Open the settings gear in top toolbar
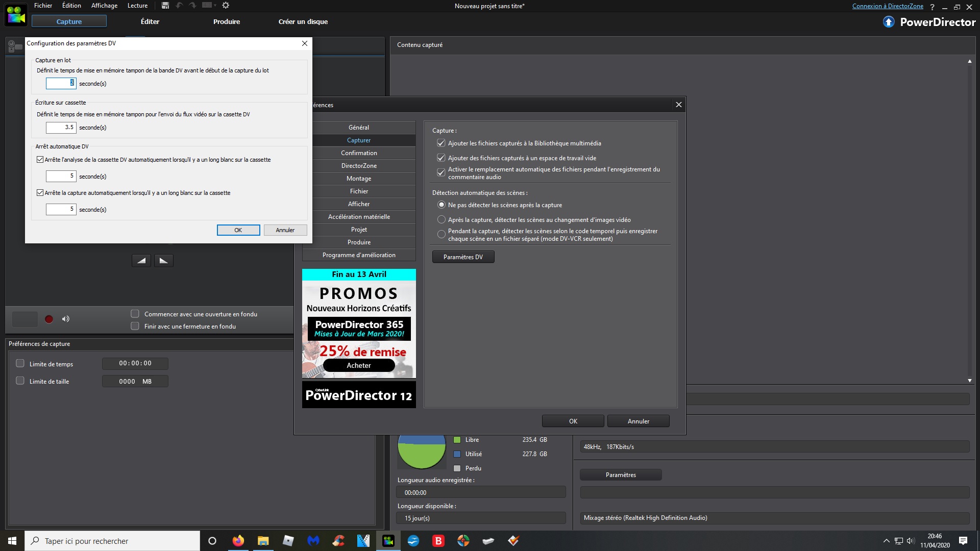The height and width of the screenshot is (551, 980). click(226, 6)
